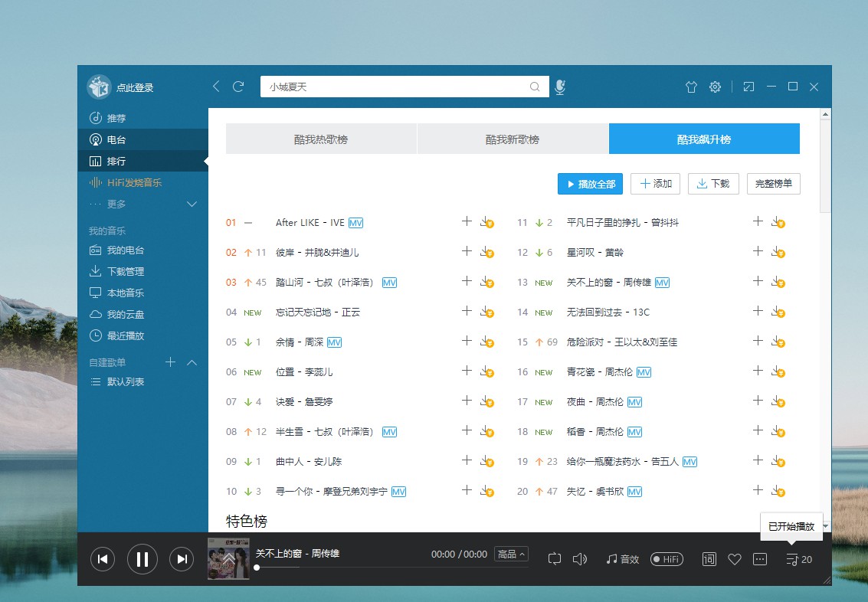Refresh the page with the reload icon
868x602 pixels.
[x=238, y=87]
